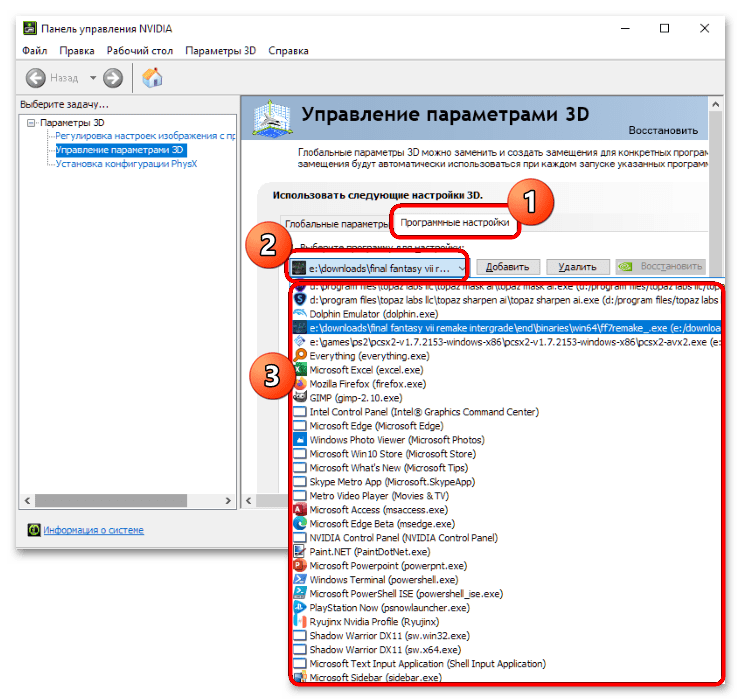Select the Microsoft Access icon
Image resolution: width=741 pixels, height=700 pixels.
click(300, 509)
